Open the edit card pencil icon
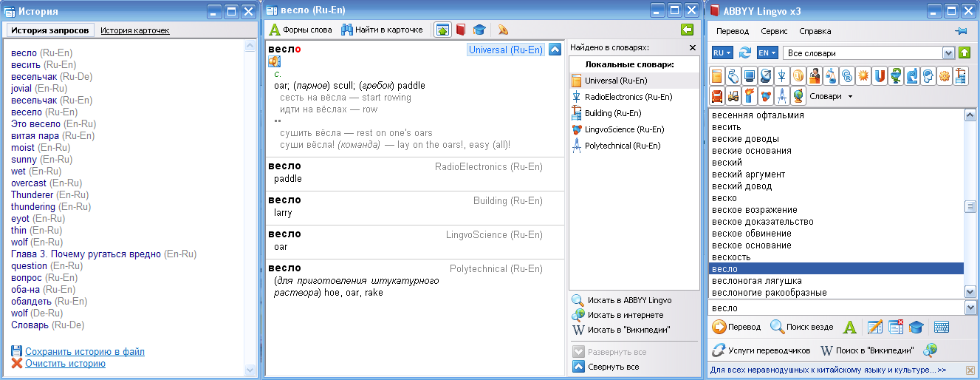 pos(875,327)
